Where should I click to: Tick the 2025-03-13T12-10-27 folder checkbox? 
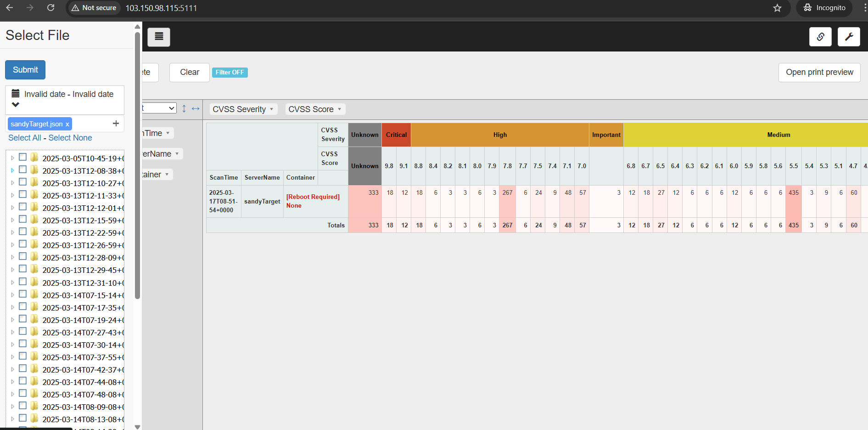point(22,182)
